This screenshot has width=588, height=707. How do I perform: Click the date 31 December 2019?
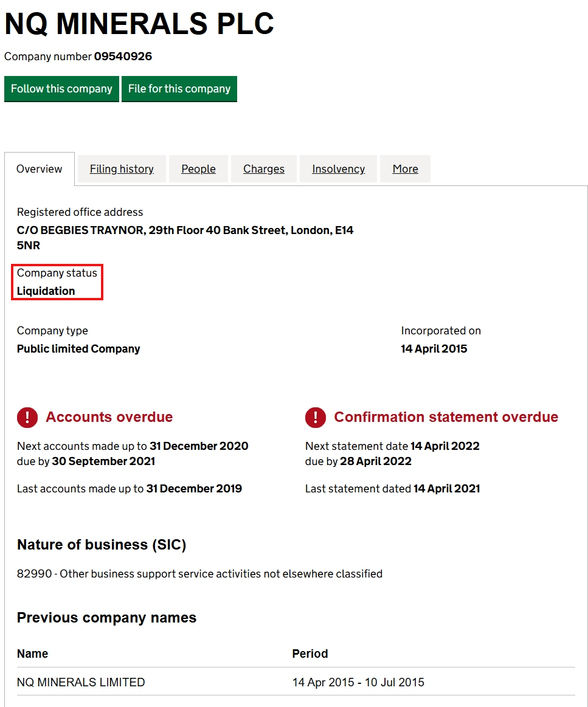194,489
